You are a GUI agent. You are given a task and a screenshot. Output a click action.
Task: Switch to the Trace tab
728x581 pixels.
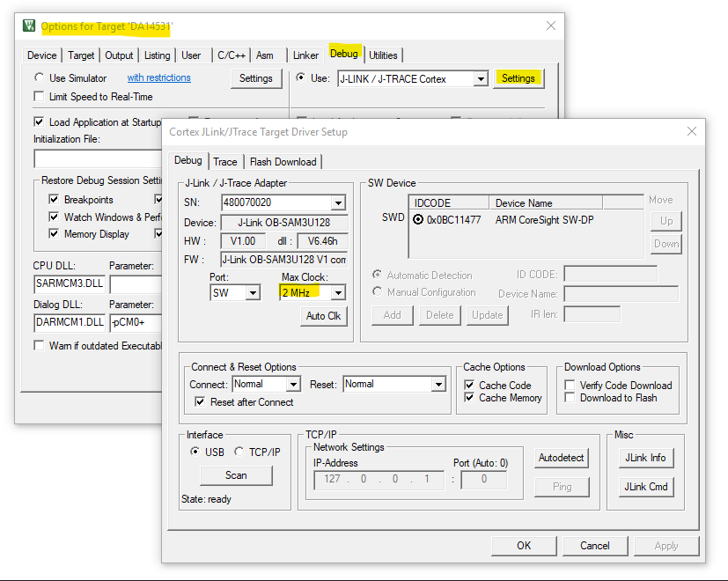point(225,162)
